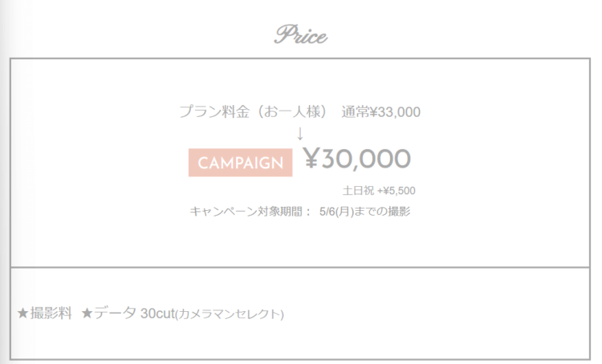
Task: Click the 土日祝 +¥5,500 surcharge note
Action: pyautogui.click(x=379, y=191)
